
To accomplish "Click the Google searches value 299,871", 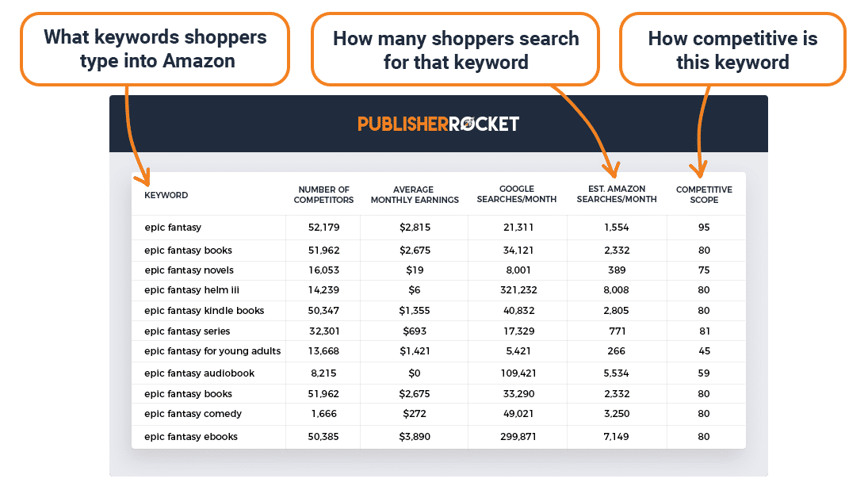I will (518, 436).
